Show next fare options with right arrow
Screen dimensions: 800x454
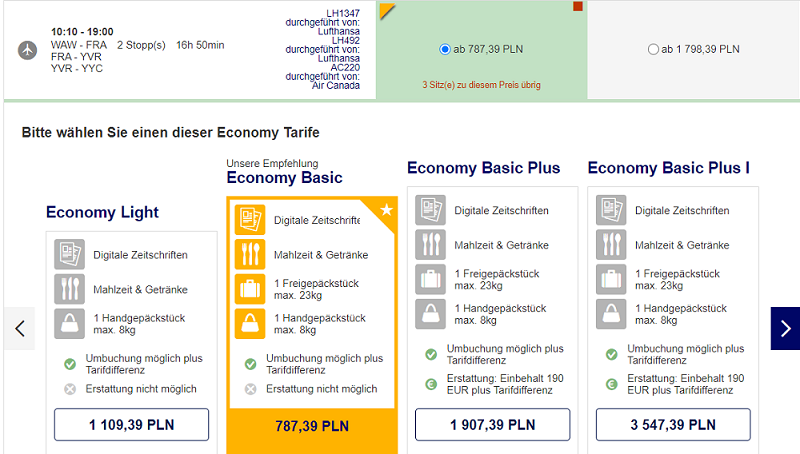(x=785, y=329)
